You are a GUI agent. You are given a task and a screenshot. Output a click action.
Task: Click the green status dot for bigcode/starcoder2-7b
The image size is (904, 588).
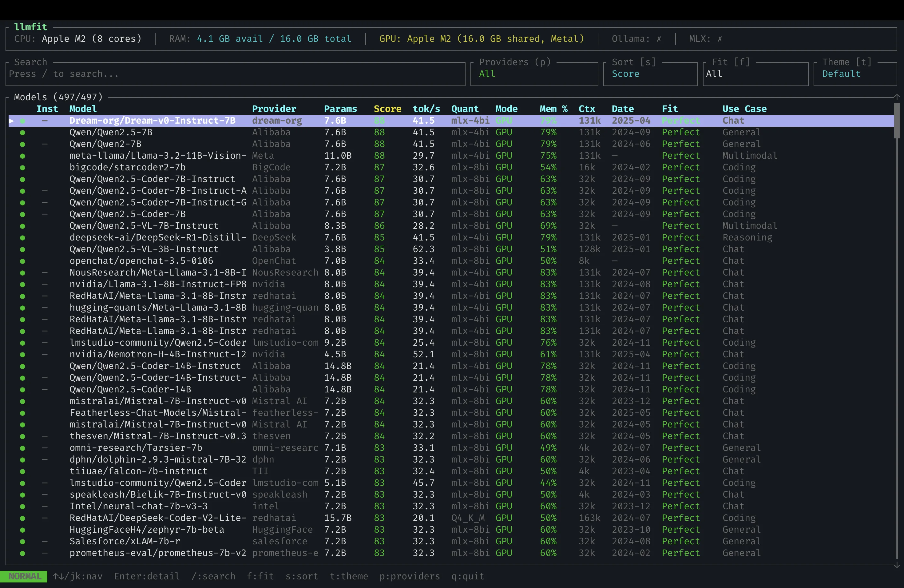[22, 168]
